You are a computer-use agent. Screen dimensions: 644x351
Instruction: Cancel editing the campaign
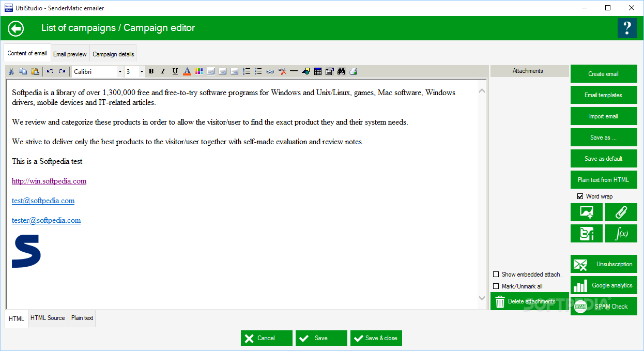tap(267, 338)
